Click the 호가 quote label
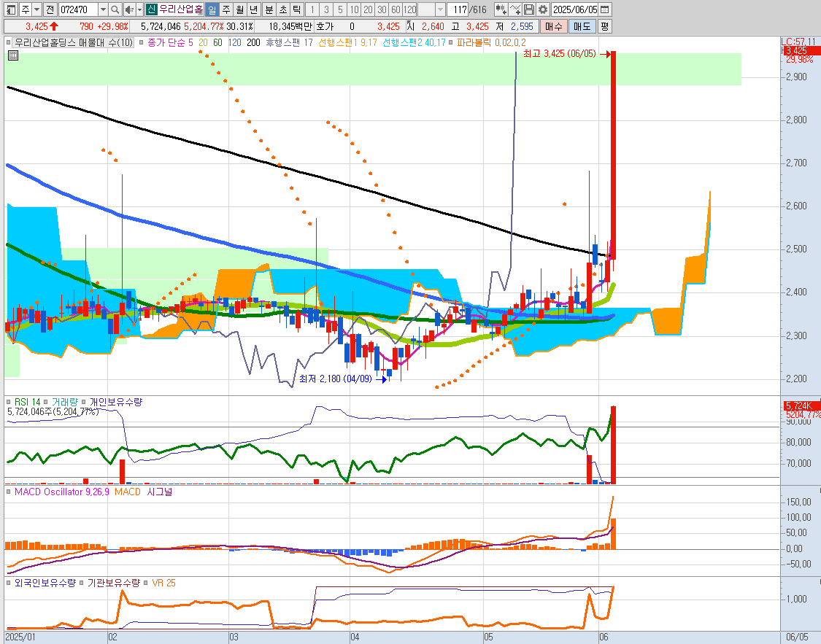Image resolution: width=821 pixels, height=644 pixels. [325, 26]
